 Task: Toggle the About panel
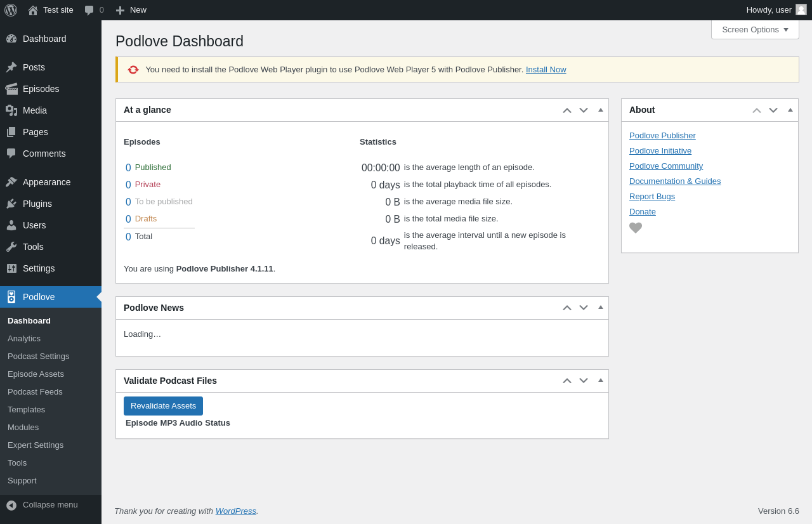point(790,110)
